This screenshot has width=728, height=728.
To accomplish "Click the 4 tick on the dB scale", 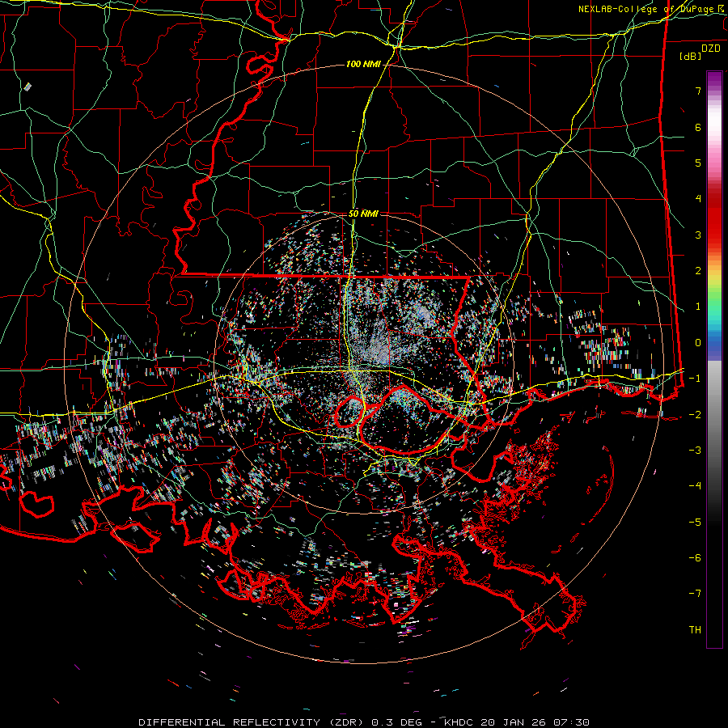I will click(x=698, y=199).
